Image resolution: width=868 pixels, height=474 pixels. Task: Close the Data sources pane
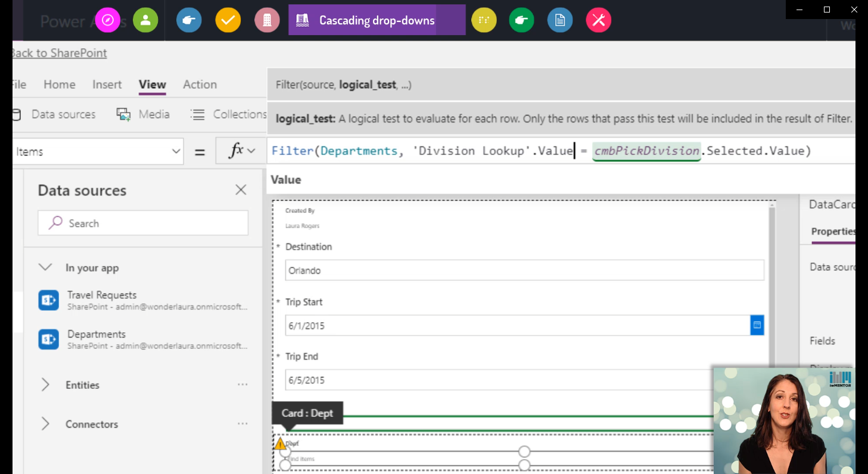coord(241,190)
